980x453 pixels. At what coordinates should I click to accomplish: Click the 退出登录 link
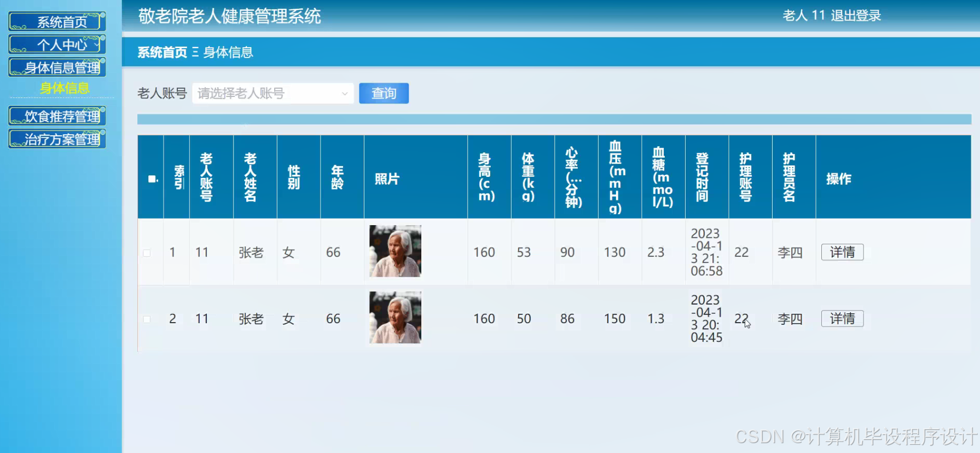[856, 15]
